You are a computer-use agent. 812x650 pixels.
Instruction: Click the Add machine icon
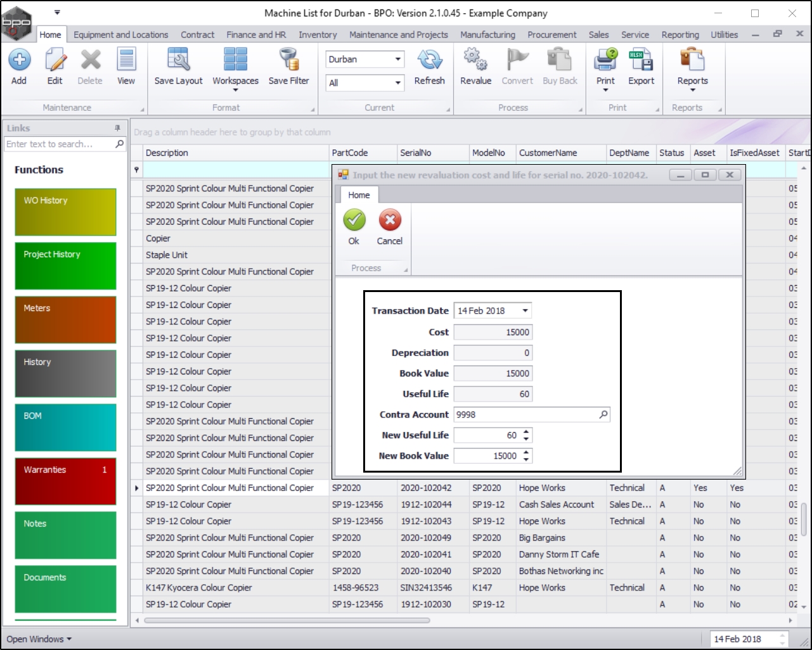click(19, 60)
